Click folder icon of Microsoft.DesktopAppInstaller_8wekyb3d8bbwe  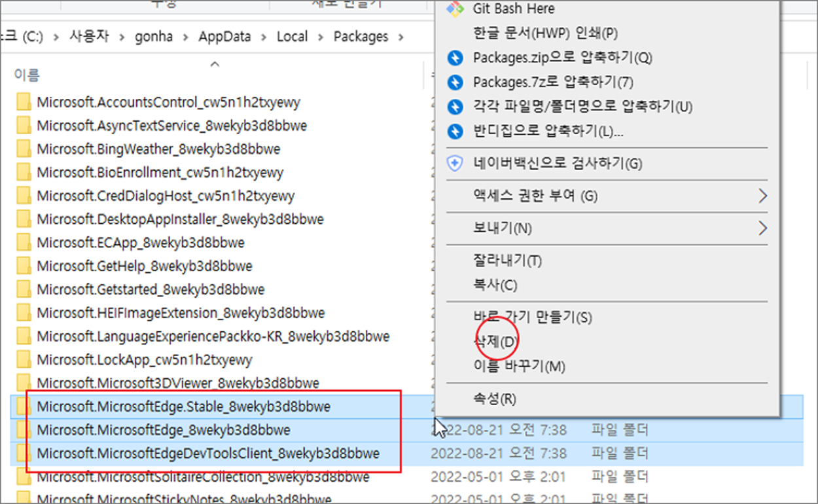tap(24, 219)
